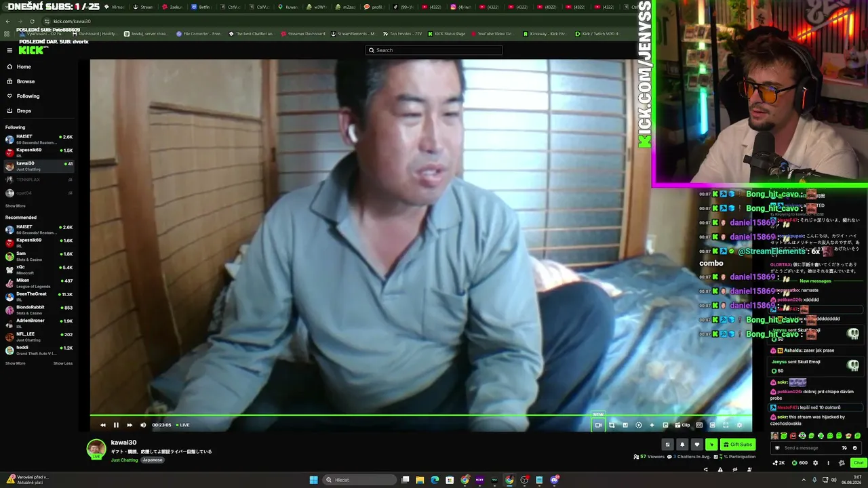The width and height of the screenshot is (868, 488).
Task: Follow channel with the heart button
Action: (x=697, y=445)
